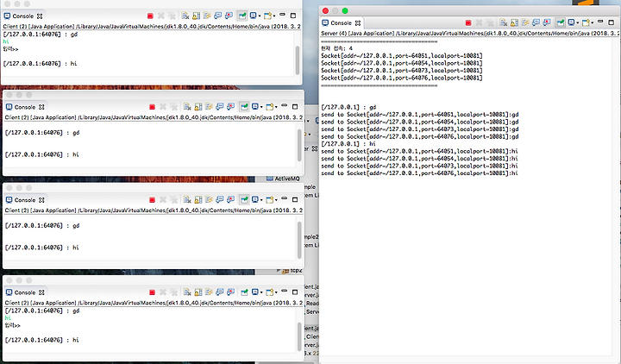Toggle show-on-standard-out in Server console

coord(536,22)
